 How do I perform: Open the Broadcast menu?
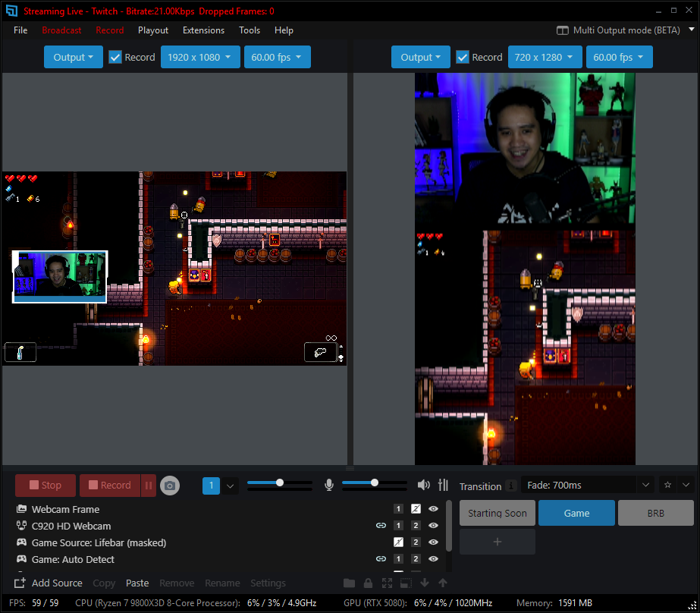coord(61,30)
